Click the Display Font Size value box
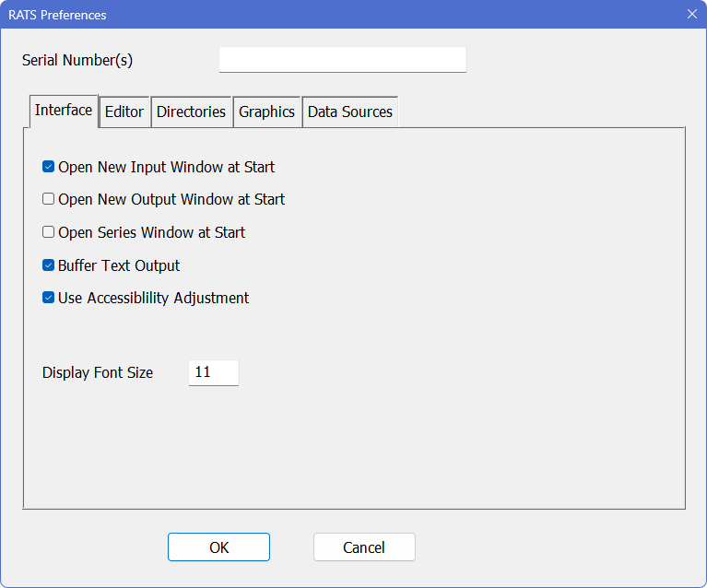The width and height of the screenshot is (707, 588). coord(213,372)
